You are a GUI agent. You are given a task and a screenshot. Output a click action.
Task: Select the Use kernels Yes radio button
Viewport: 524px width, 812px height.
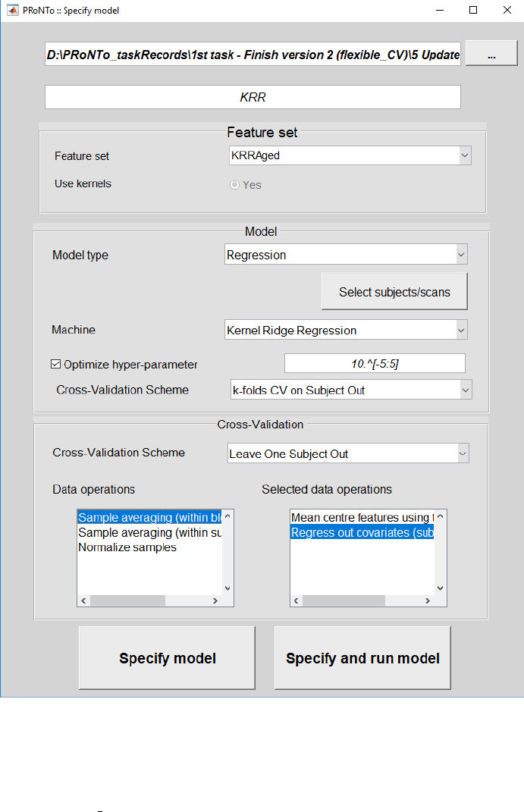[x=235, y=185]
